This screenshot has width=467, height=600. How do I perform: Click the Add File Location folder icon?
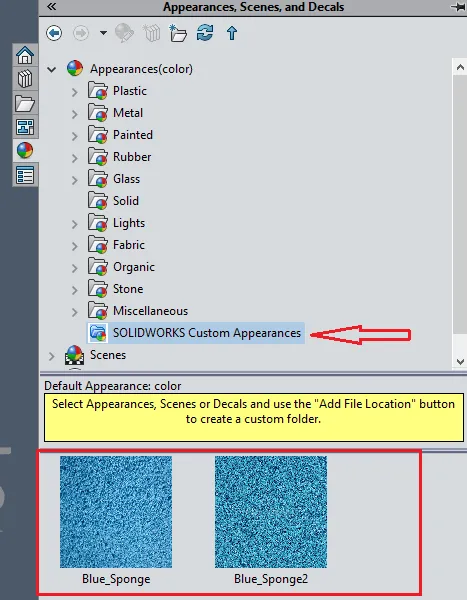click(178, 33)
